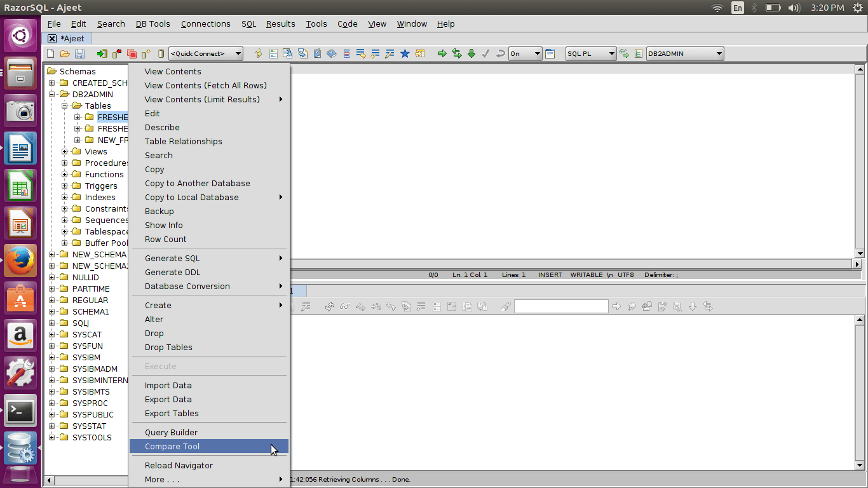
Task: Open the Quick Connect dropdown
Action: (x=206, y=54)
